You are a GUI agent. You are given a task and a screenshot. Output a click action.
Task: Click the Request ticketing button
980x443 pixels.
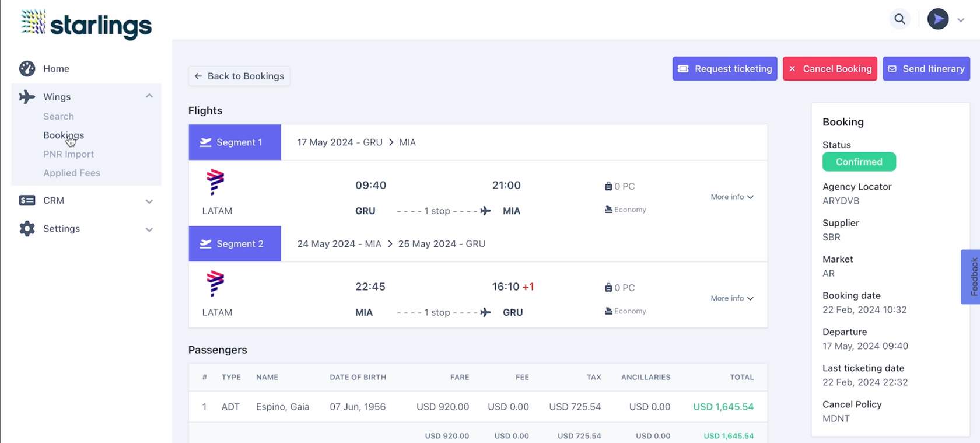[x=724, y=69]
